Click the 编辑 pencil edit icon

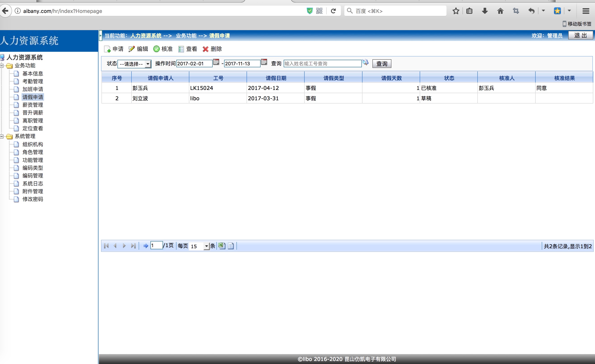(x=132, y=49)
